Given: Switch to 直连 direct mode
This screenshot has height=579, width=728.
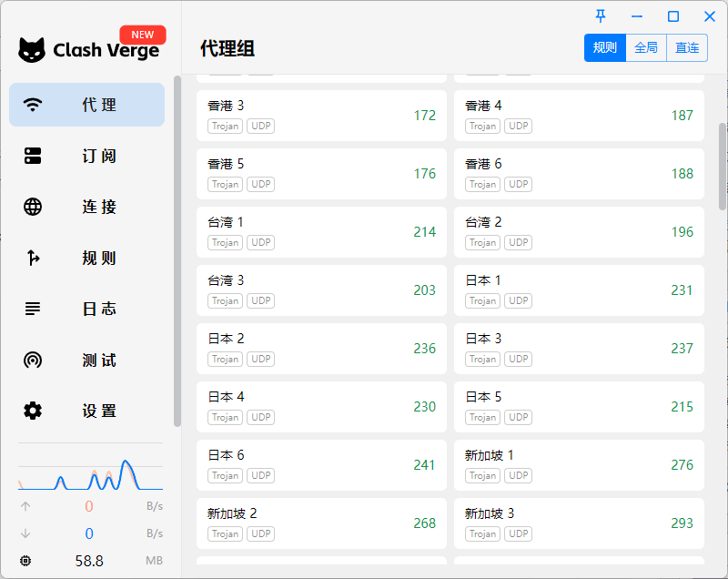Looking at the screenshot, I should coord(687,48).
